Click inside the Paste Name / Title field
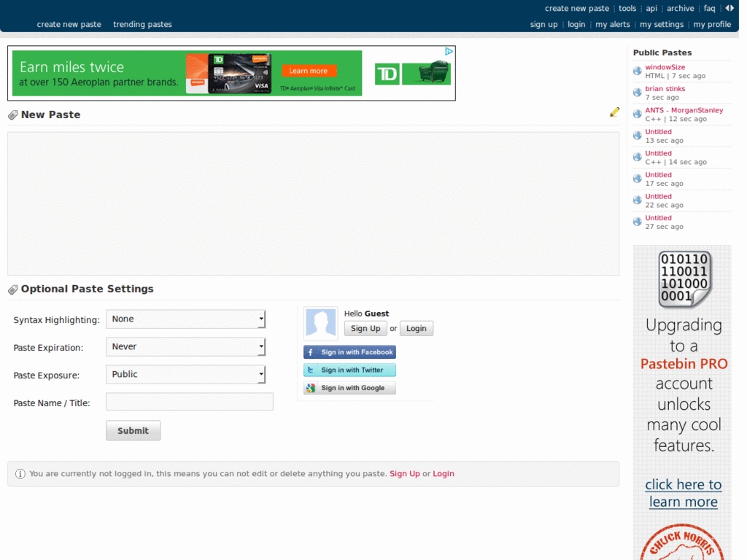This screenshot has height=560, width=747. [x=189, y=401]
